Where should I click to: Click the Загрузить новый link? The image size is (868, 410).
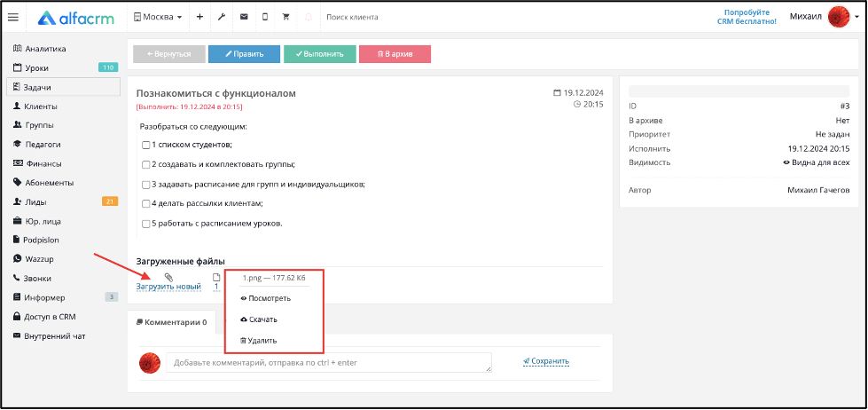coord(168,287)
